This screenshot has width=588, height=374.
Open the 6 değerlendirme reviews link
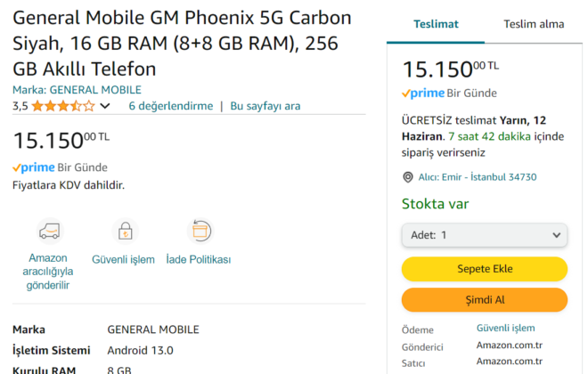pyautogui.click(x=171, y=106)
